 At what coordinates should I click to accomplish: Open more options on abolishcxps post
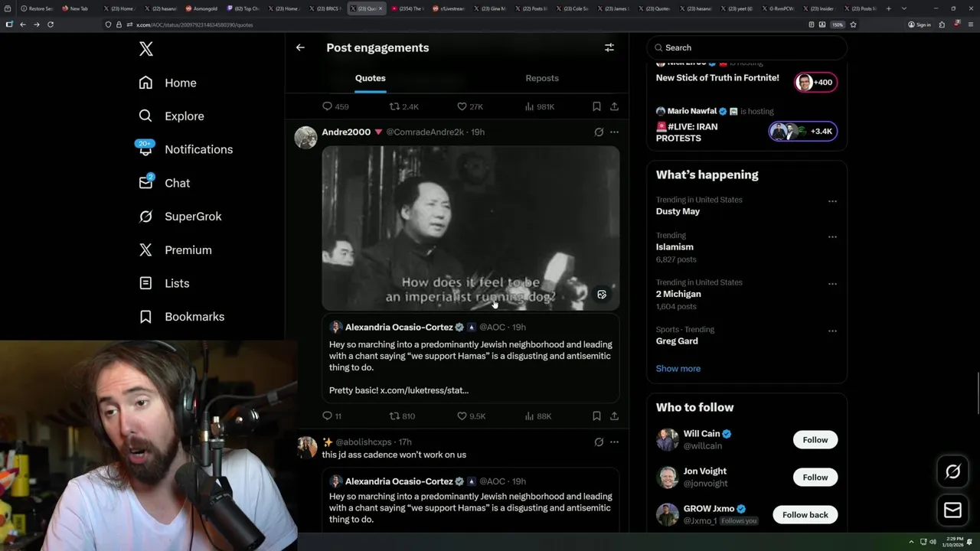coord(614,442)
